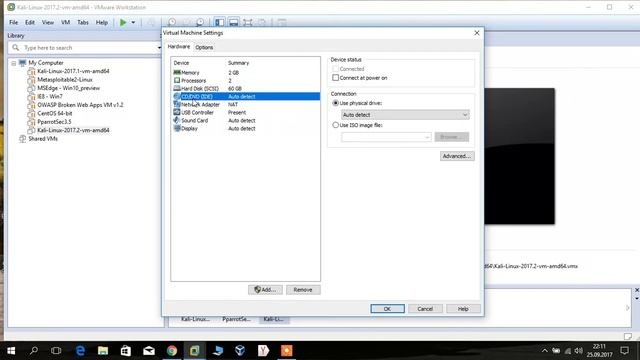Screen dimensions: 640x360
Task: Open Microsoft Edge from the taskbar
Action: 80,351
